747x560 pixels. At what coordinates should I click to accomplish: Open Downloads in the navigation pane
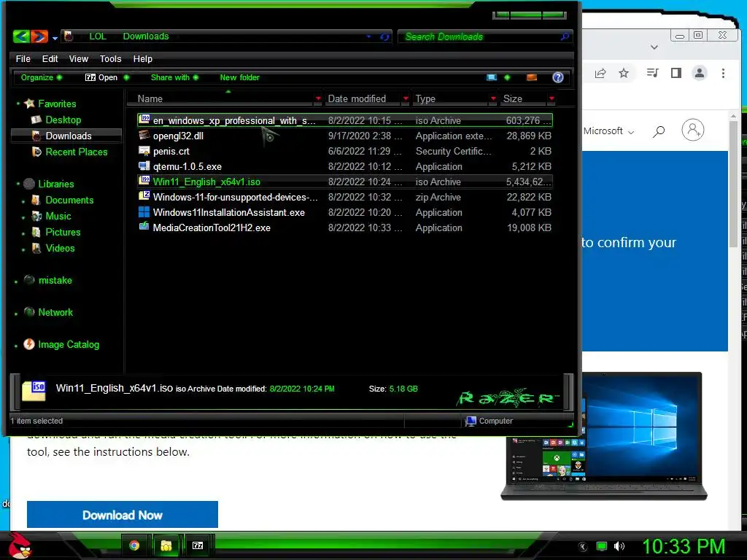[x=68, y=136]
